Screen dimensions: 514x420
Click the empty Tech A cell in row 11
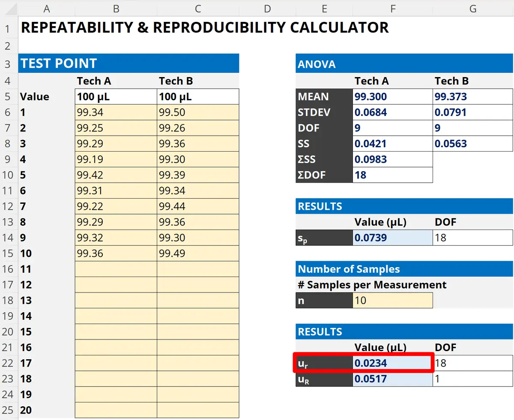tap(116, 269)
